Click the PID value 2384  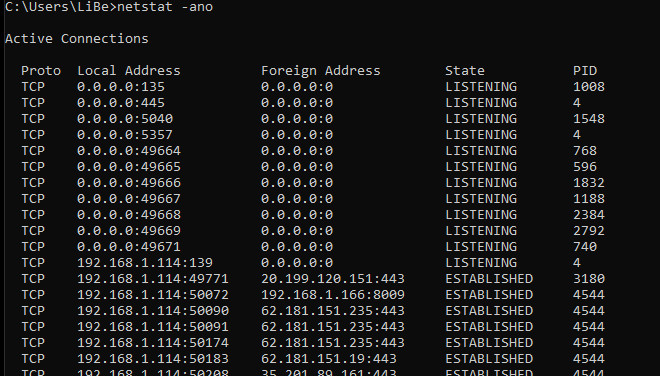tap(589, 215)
